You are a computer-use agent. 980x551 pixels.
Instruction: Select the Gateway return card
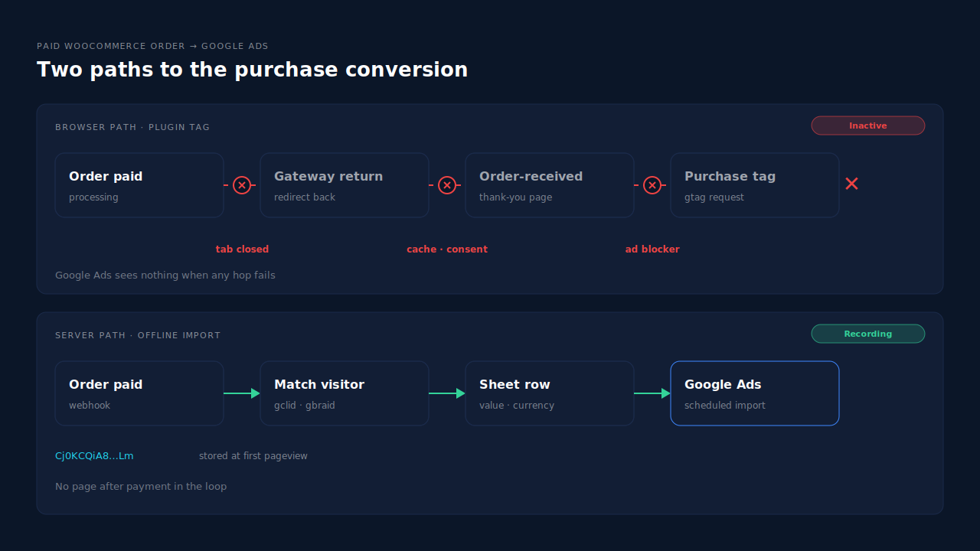(x=345, y=185)
